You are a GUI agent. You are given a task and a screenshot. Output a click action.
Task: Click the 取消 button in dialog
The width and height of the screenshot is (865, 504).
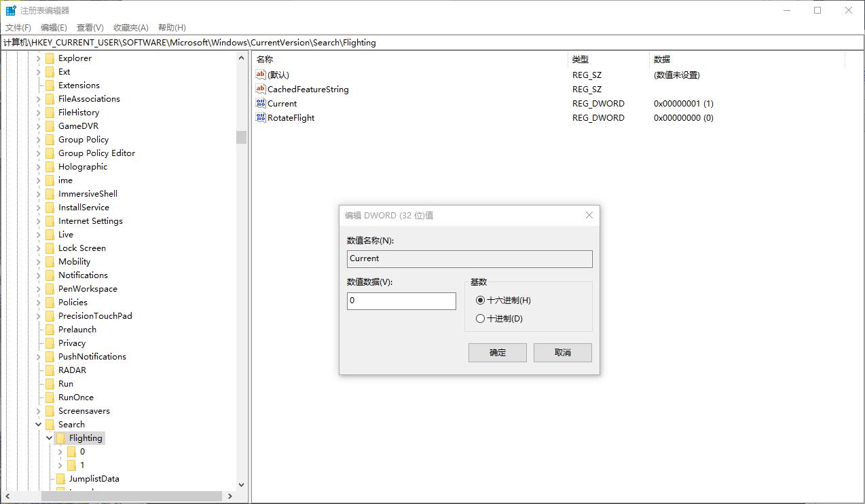(562, 352)
